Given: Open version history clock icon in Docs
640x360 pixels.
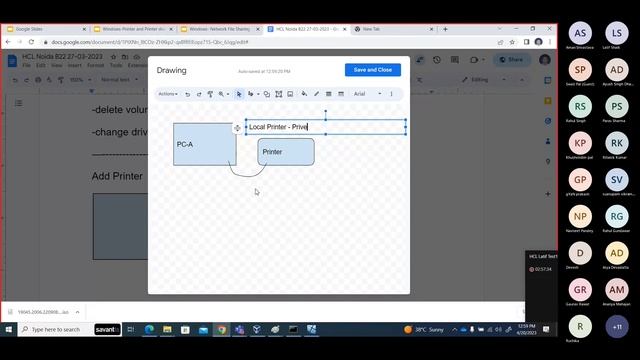Looking at the screenshot, I should coord(437,60).
